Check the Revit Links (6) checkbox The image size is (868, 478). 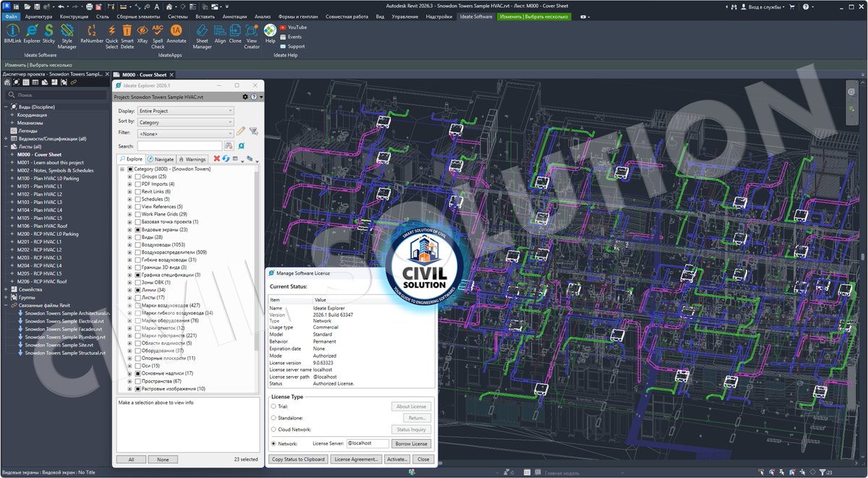(x=137, y=192)
